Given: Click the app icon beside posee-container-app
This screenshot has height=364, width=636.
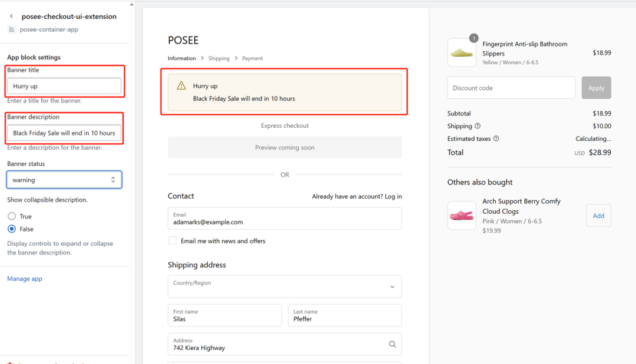Looking at the screenshot, I should point(12,29).
